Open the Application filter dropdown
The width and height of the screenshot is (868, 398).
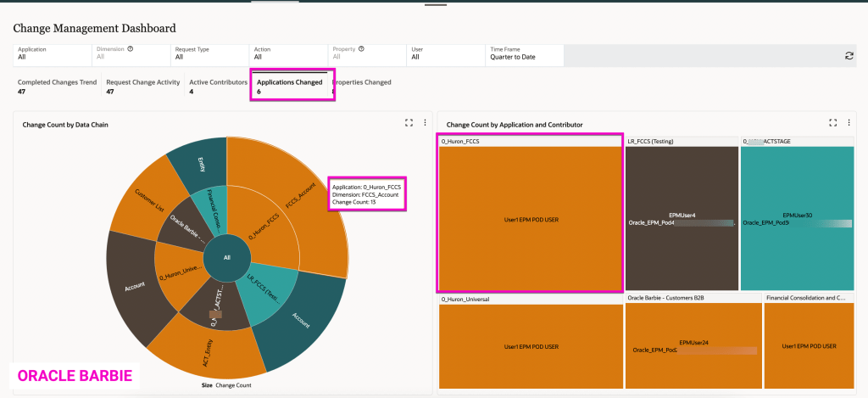51,53
